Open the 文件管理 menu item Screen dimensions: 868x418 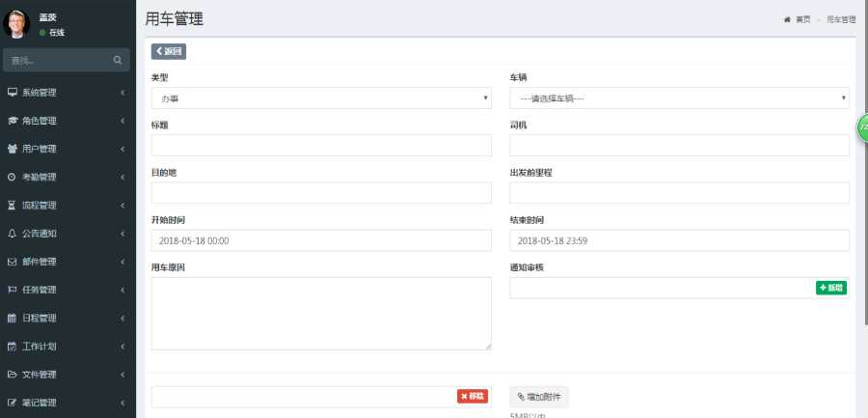[x=68, y=374]
